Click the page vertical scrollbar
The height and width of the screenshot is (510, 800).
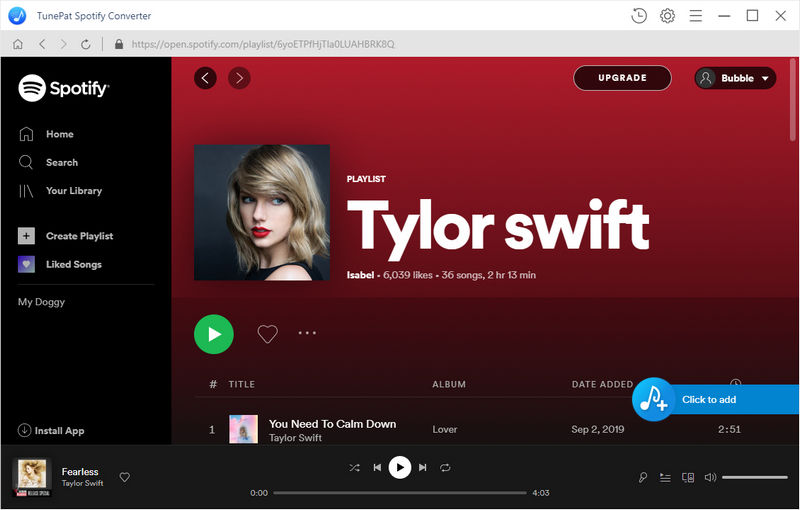[x=793, y=99]
